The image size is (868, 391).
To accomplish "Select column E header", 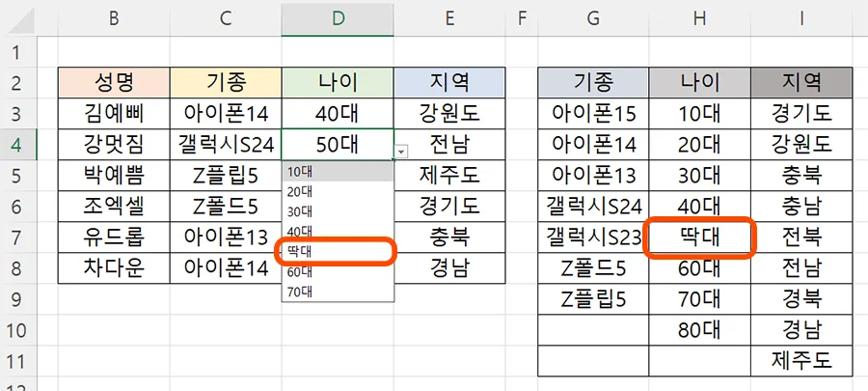I will 449,18.
